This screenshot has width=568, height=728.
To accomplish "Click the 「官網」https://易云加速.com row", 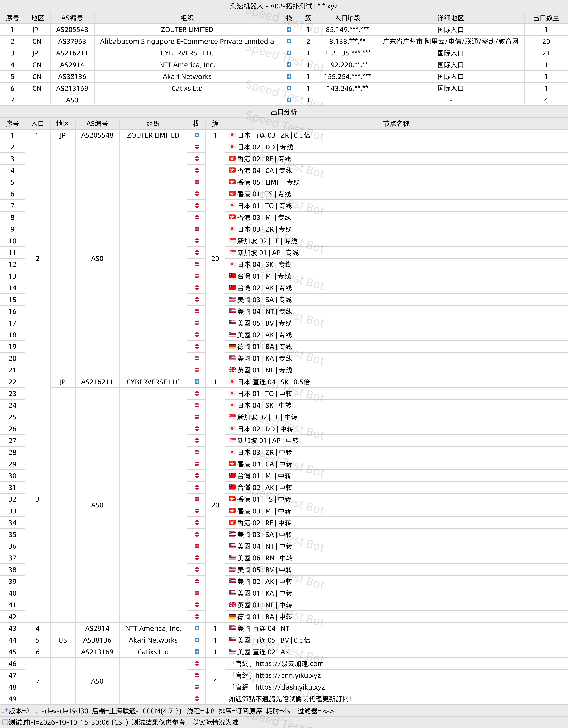I will [396, 664].
